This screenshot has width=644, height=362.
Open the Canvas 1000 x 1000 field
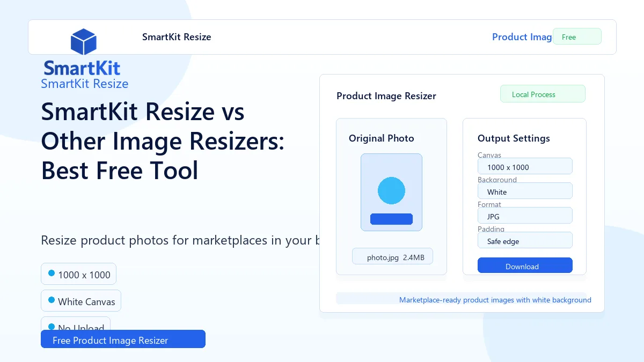click(x=525, y=166)
